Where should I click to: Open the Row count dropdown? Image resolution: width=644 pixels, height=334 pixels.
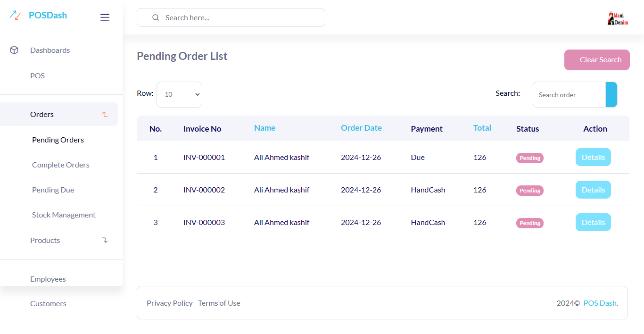179,94
